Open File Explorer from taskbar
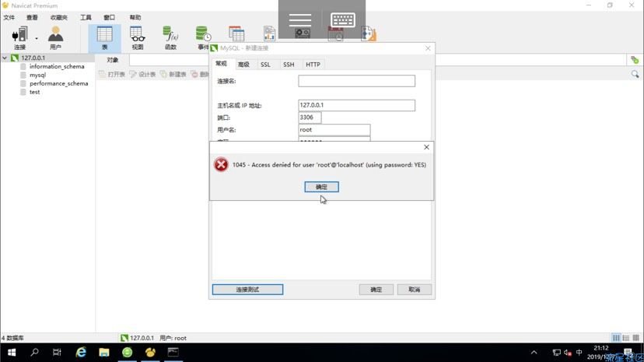 tap(104, 353)
